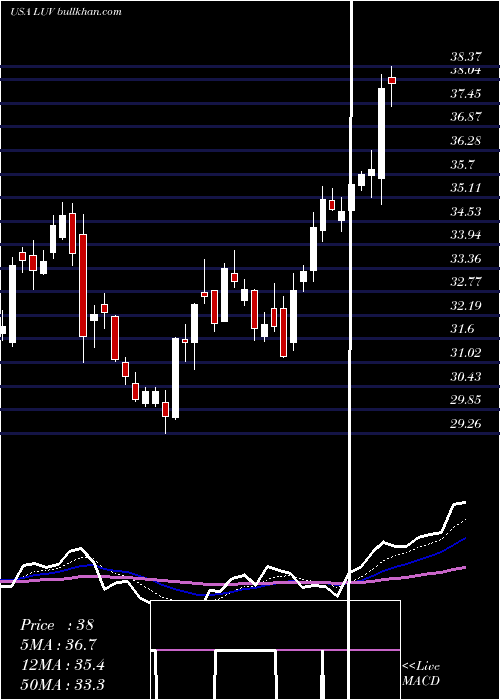The image size is (500, 700).
Task: Click the 33.94 price axis label
Action: (x=466, y=235)
